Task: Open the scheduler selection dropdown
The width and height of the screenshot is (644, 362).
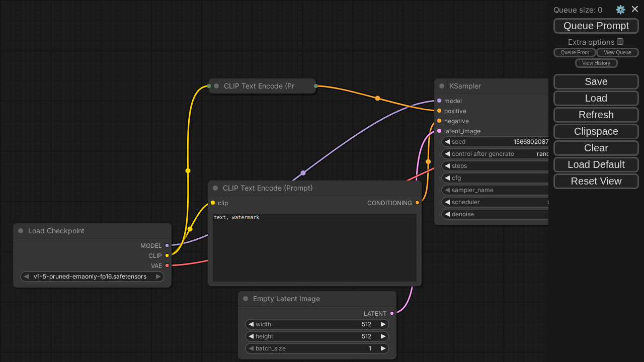Action: (x=496, y=202)
